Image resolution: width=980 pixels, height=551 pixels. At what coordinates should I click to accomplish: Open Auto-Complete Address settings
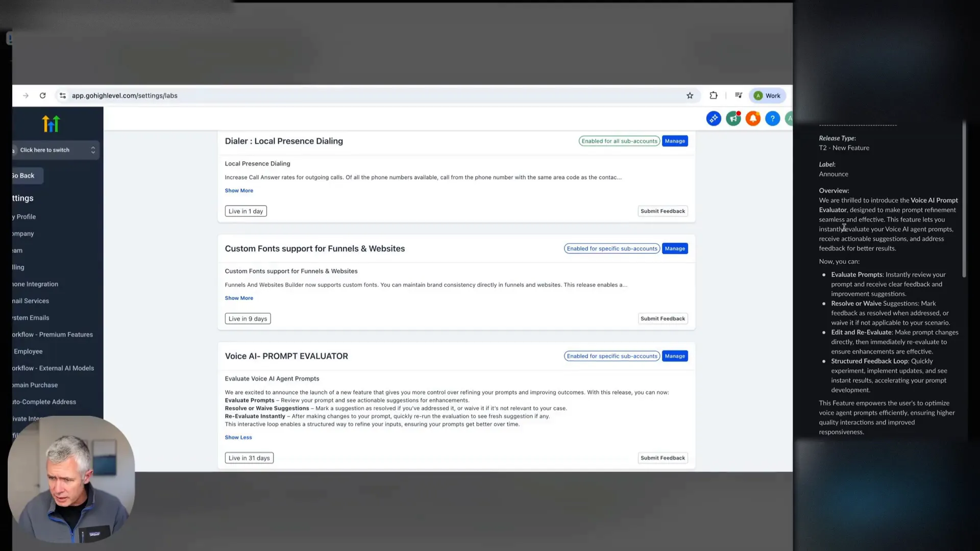tap(44, 402)
